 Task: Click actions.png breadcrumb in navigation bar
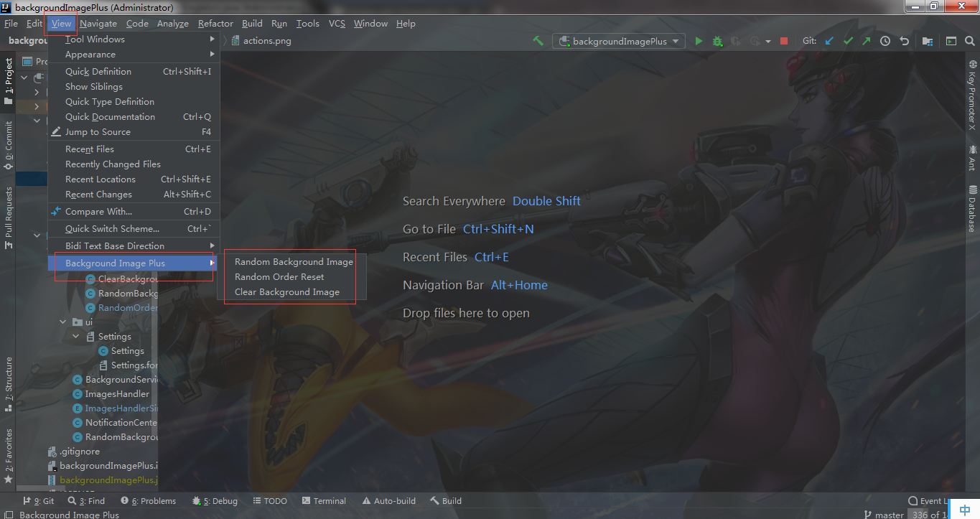pos(261,41)
